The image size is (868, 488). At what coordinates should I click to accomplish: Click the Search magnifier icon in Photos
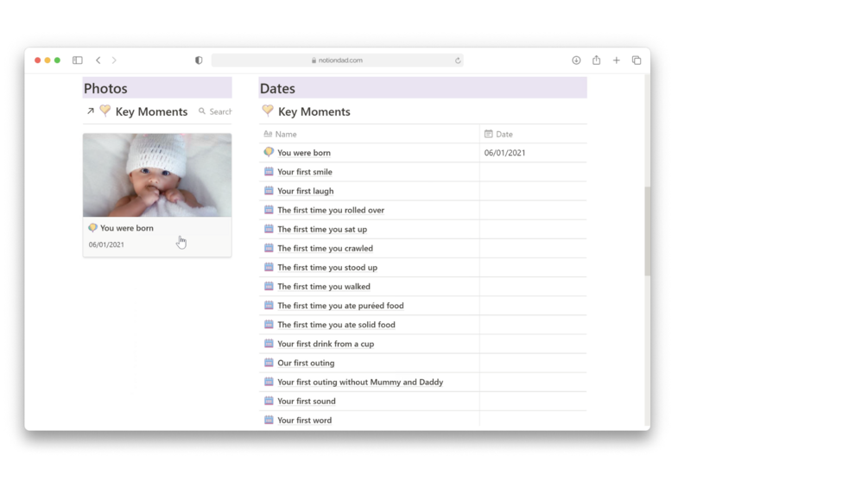point(202,111)
